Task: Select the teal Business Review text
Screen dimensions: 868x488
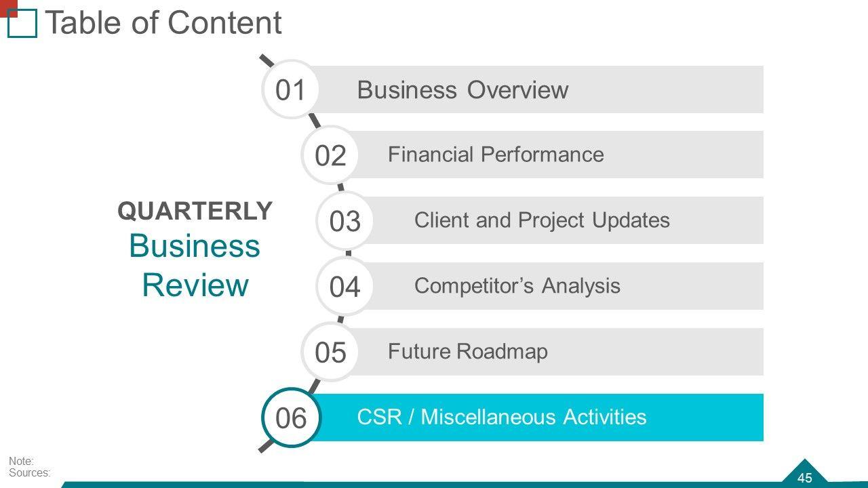Action: coord(195,265)
